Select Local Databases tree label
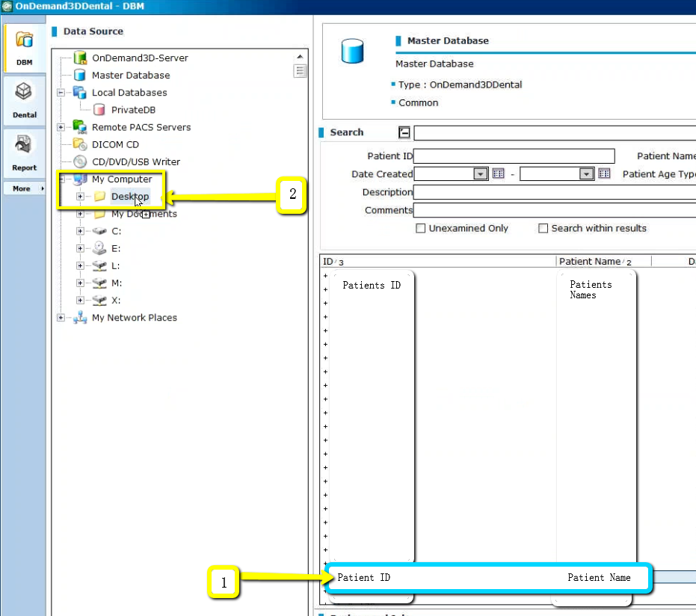 129,92
